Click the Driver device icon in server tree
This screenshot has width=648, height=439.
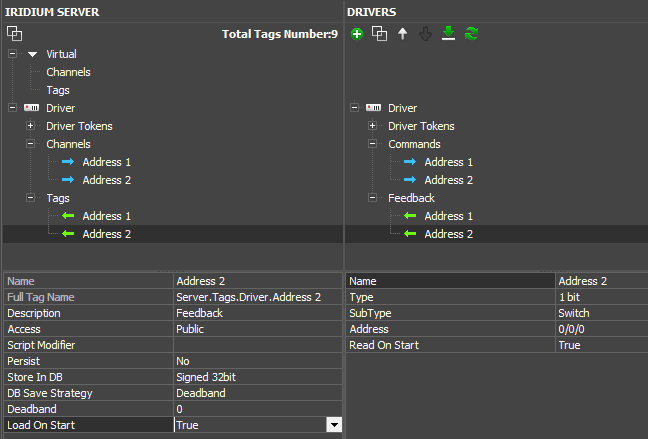[31, 108]
